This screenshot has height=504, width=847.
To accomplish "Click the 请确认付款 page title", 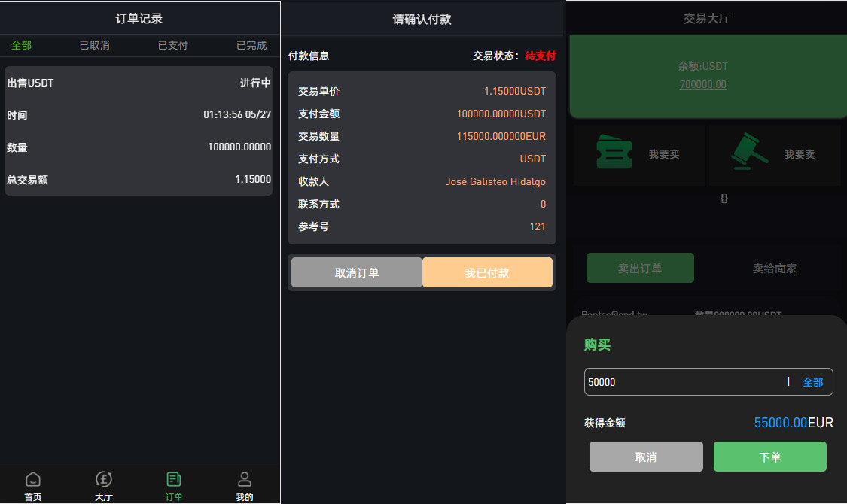I will pyautogui.click(x=422, y=20).
